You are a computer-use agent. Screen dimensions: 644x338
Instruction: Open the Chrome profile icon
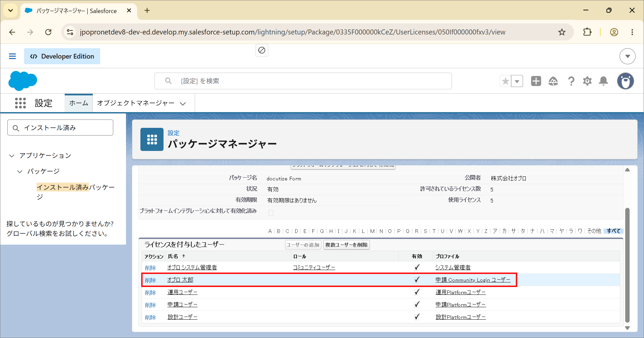point(614,32)
